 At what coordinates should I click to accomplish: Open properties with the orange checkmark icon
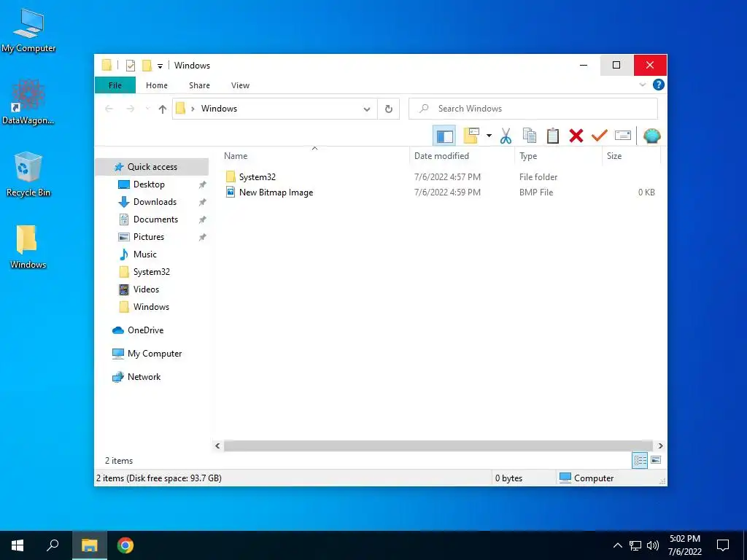tap(600, 136)
